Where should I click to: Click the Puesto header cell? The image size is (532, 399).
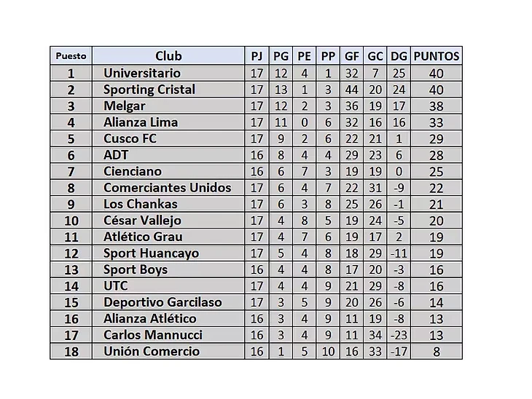pos(71,56)
